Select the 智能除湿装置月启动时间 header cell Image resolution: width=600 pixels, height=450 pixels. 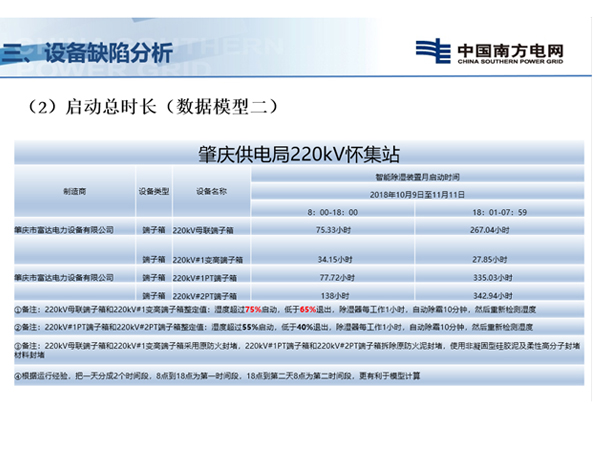coord(417,176)
